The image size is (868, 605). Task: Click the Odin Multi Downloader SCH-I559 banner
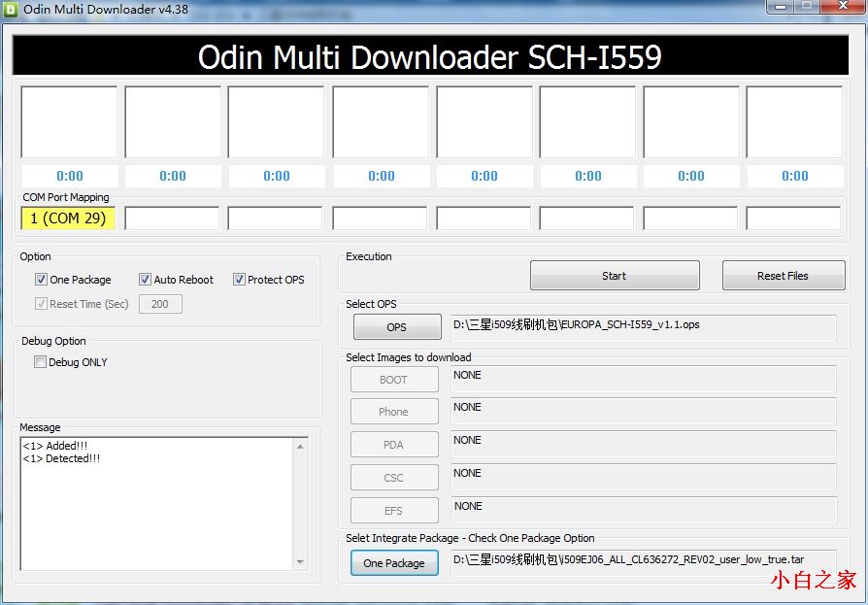point(430,56)
